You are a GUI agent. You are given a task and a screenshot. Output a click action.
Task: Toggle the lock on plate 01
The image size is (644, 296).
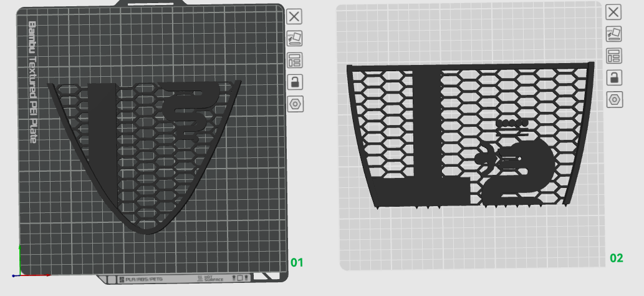click(x=295, y=82)
